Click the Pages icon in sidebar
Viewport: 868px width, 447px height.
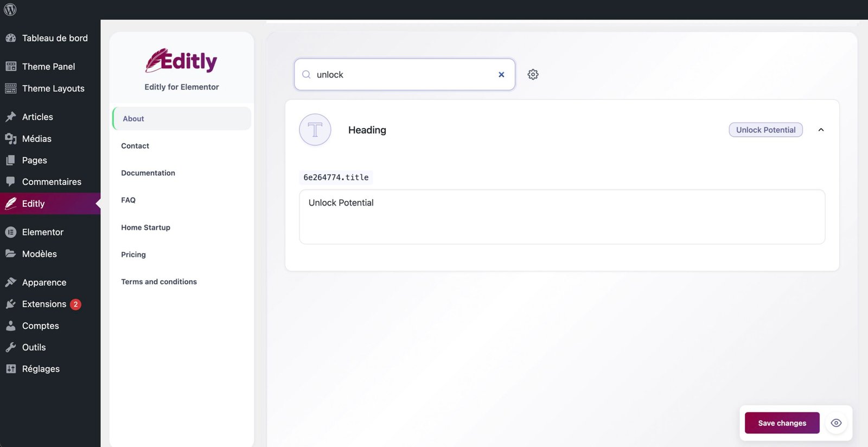pyautogui.click(x=11, y=160)
